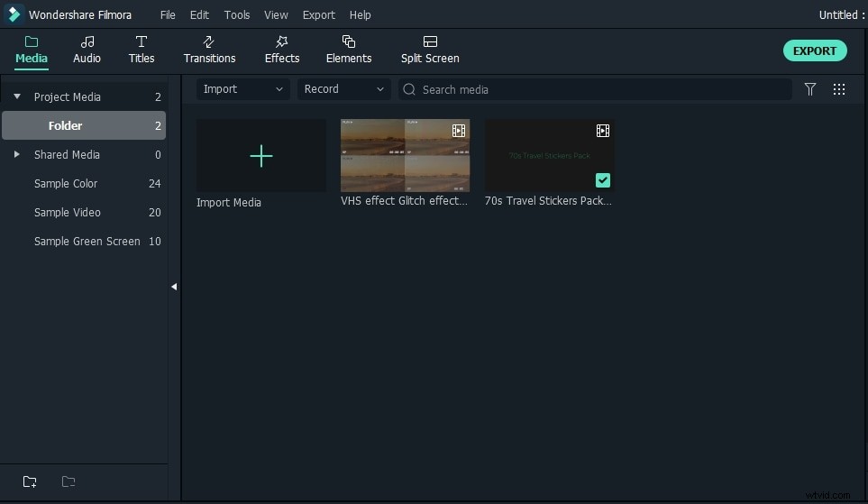The image size is (868, 504).
Task: Open the View menu
Action: [276, 15]
